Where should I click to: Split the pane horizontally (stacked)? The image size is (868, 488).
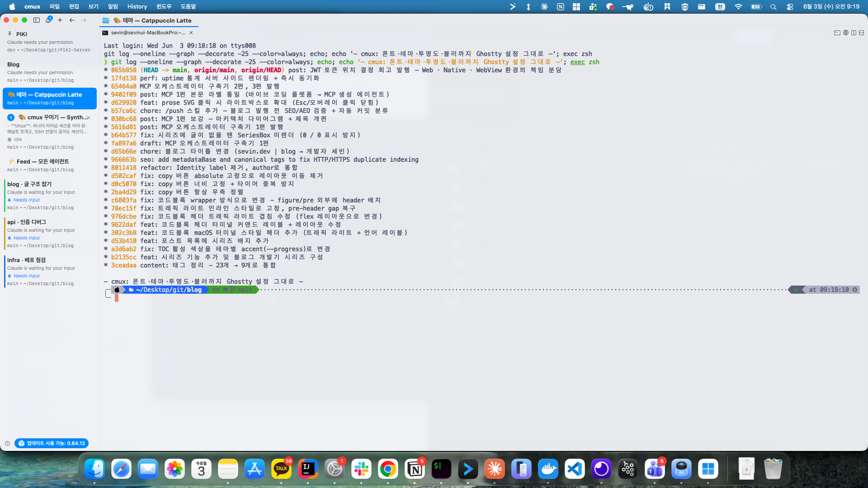click(x=861, y=33)
